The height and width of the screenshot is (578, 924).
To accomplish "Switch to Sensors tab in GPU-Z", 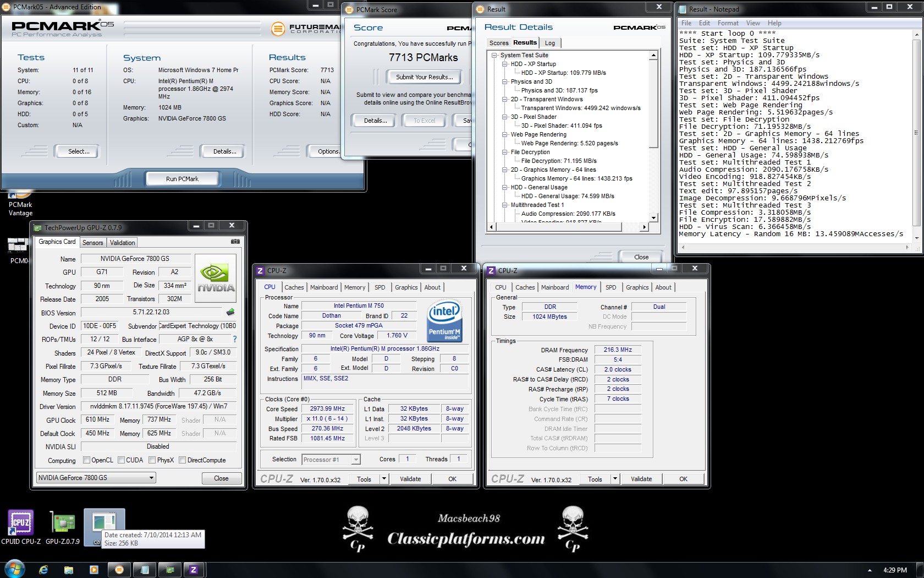I will [92, 243].
